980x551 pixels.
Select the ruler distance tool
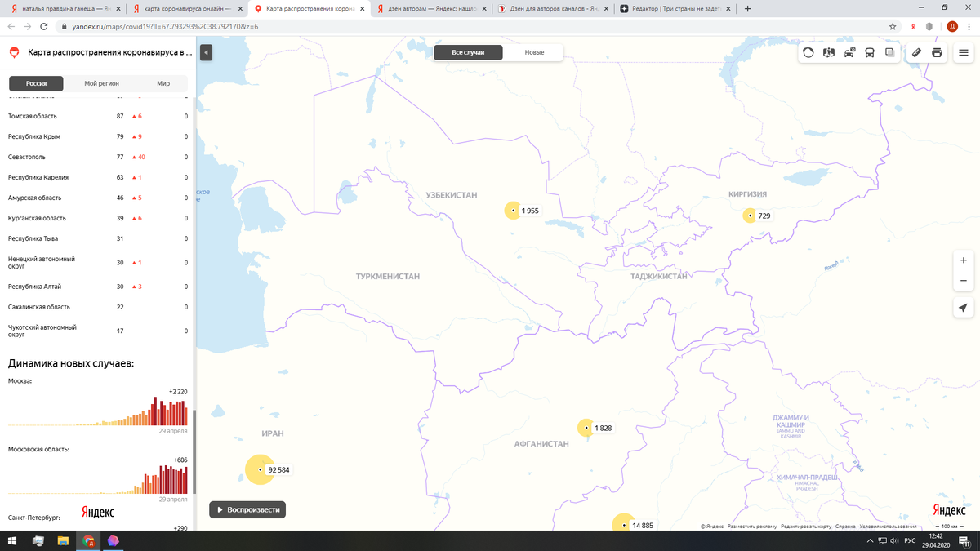(x=916, y=52)
